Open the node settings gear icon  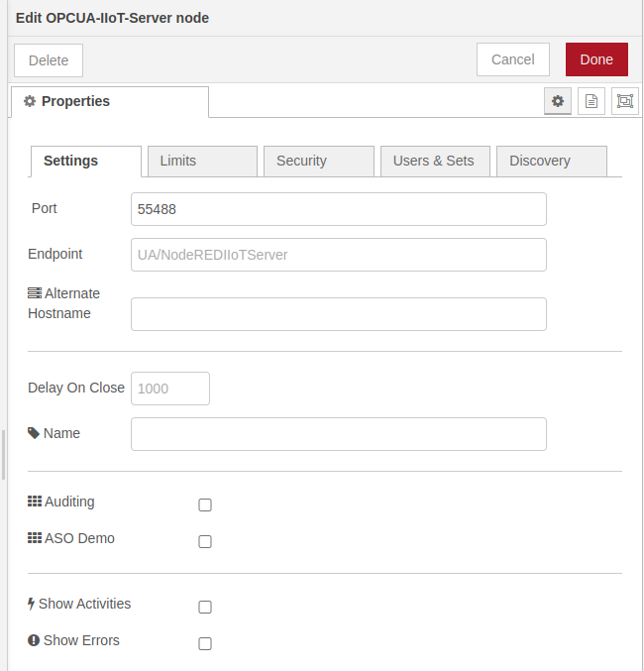(x=558, y=101)
